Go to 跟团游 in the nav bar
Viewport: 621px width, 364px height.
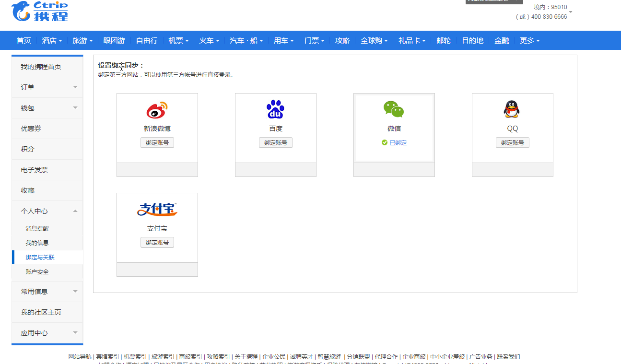[114, 41]
